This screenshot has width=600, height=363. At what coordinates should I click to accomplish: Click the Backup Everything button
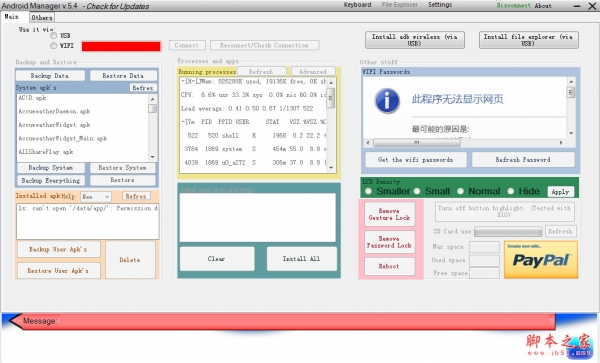tap(51, 180)
